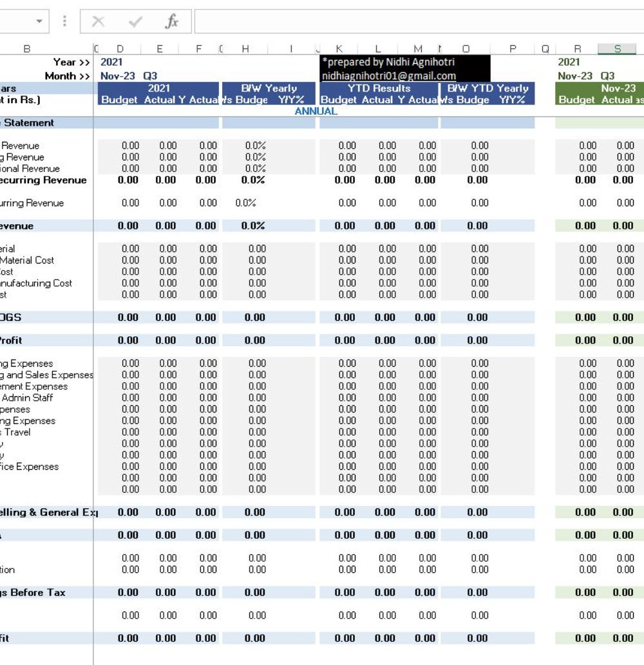Select column R header
The image size is (644, 665).
(577, 49)
